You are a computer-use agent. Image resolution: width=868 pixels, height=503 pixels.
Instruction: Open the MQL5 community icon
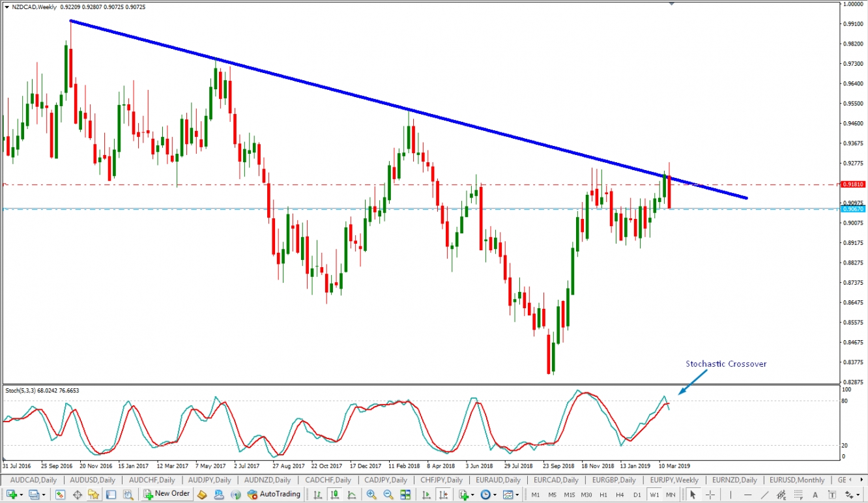[x=219, y=495]
